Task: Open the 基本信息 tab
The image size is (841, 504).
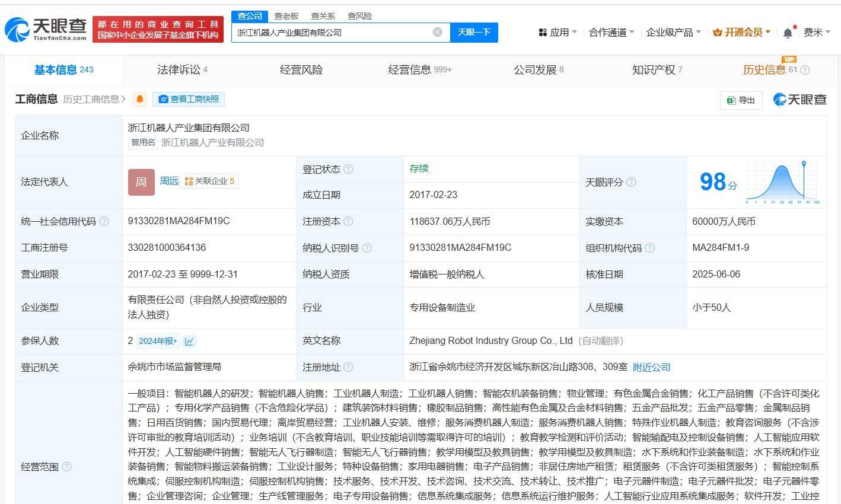Action: point(63,70)
